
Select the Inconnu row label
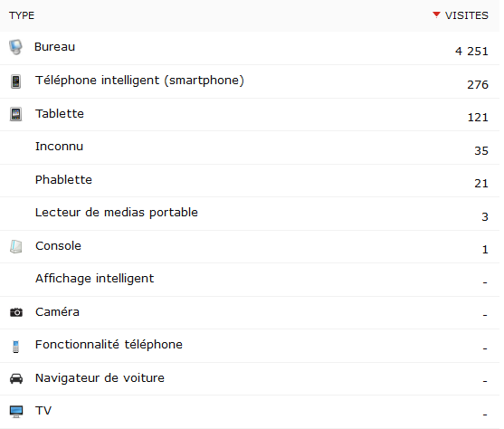click(x=59, y=147)
